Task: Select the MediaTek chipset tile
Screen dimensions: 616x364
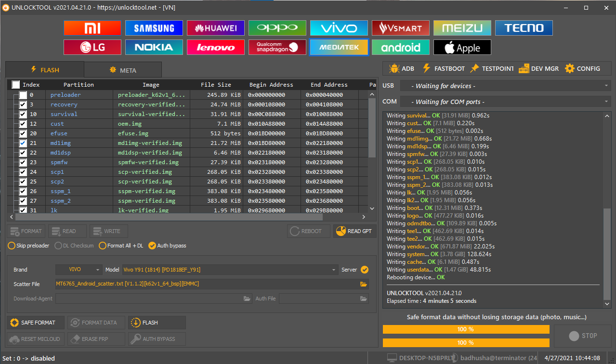Action: pos(339,47)
